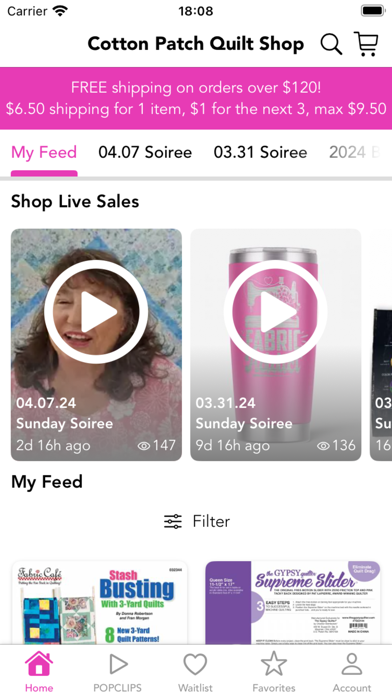Image resolution: width=392 pixels, height=696 pixels.
Task: Tap the Home tab house icon
Action: click(x=39, y=664)
